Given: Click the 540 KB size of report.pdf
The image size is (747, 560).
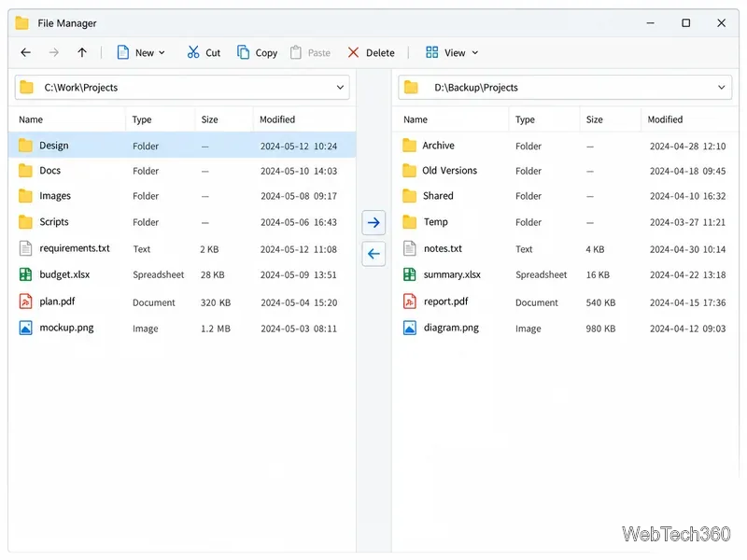Looking at the screenshot, I should (600, 302).
